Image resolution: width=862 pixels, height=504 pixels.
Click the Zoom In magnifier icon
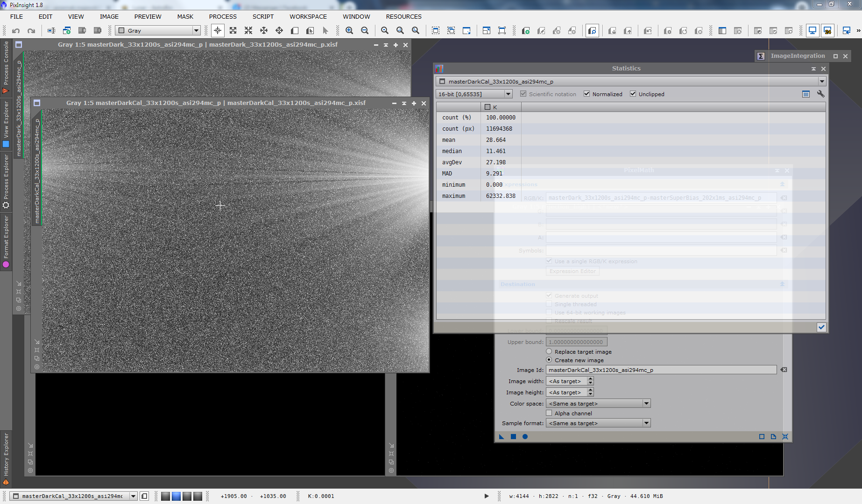349,31
